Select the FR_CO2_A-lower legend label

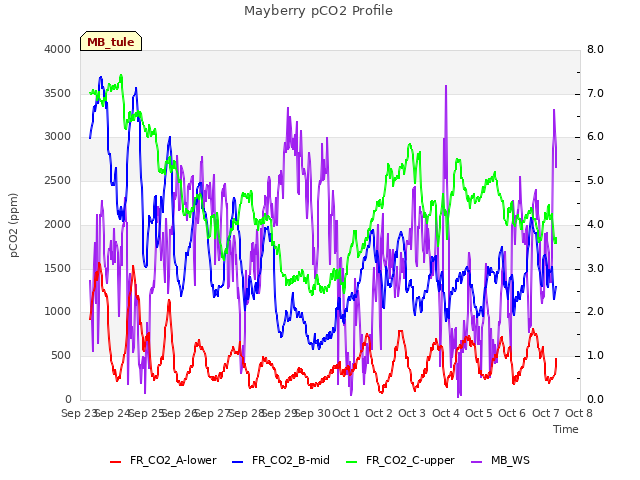tap(173, 460)
